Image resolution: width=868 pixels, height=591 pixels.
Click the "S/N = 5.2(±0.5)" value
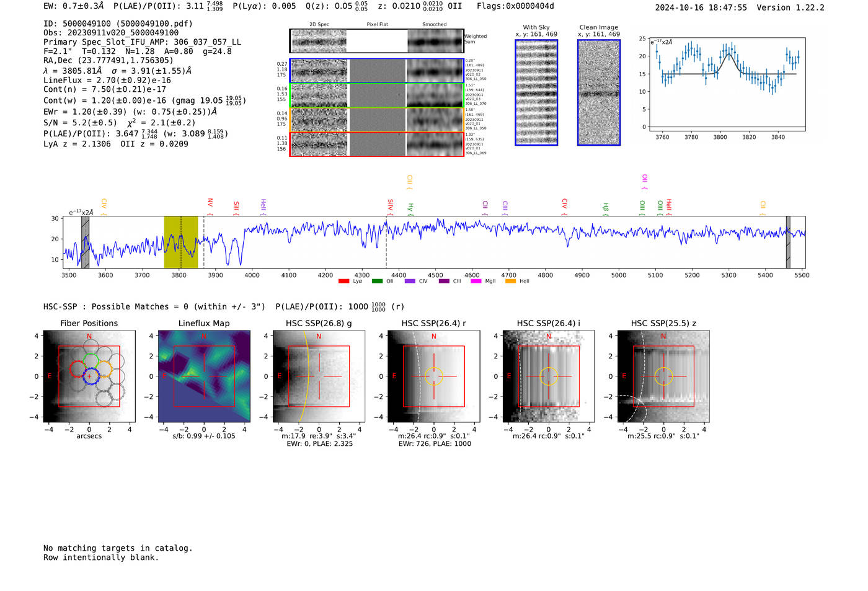pyautogui.click(x=80, y=123)
